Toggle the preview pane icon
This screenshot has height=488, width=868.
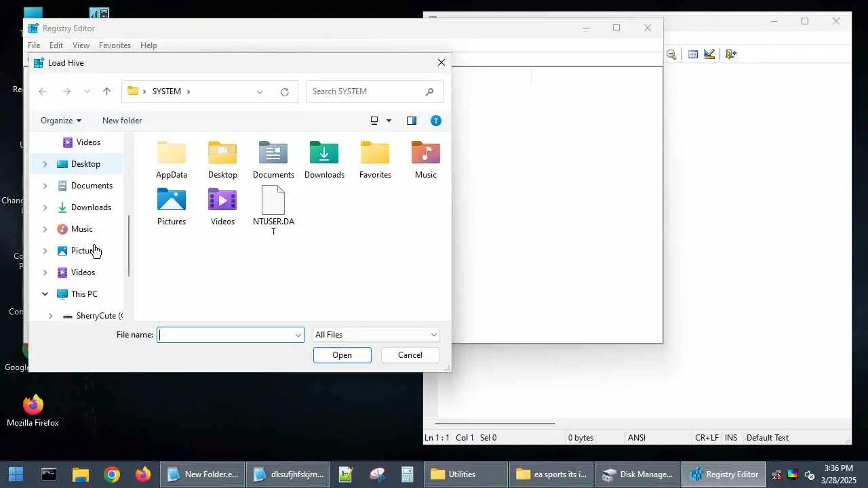[412, 121]
